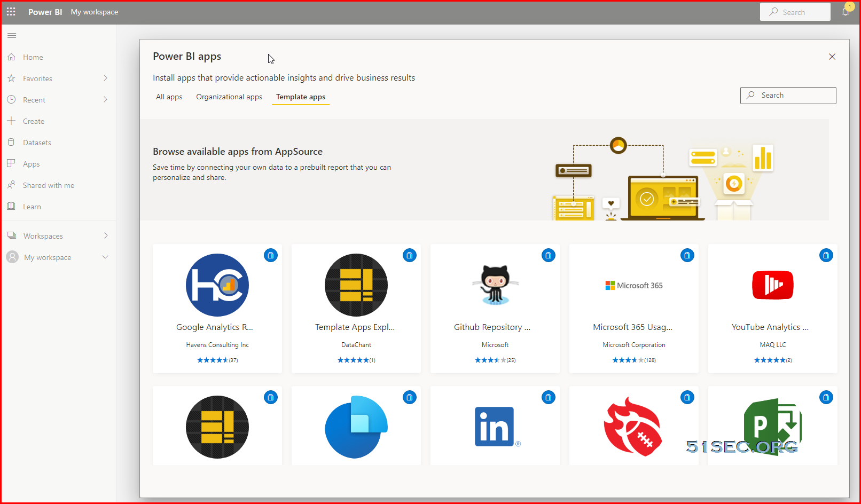861x504 pixels.
Task: Click the Power BI apps dialog search field
Action: (x=788, y=95)
